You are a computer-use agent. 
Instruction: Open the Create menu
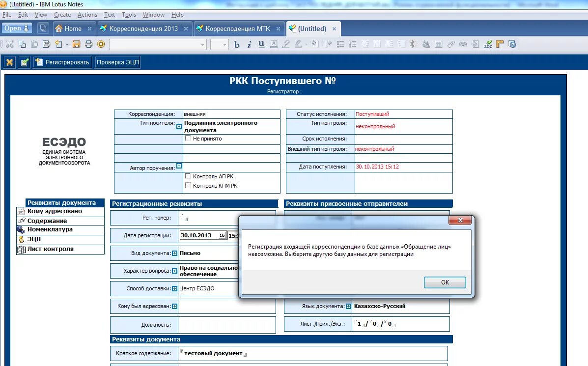pos(62,15)
